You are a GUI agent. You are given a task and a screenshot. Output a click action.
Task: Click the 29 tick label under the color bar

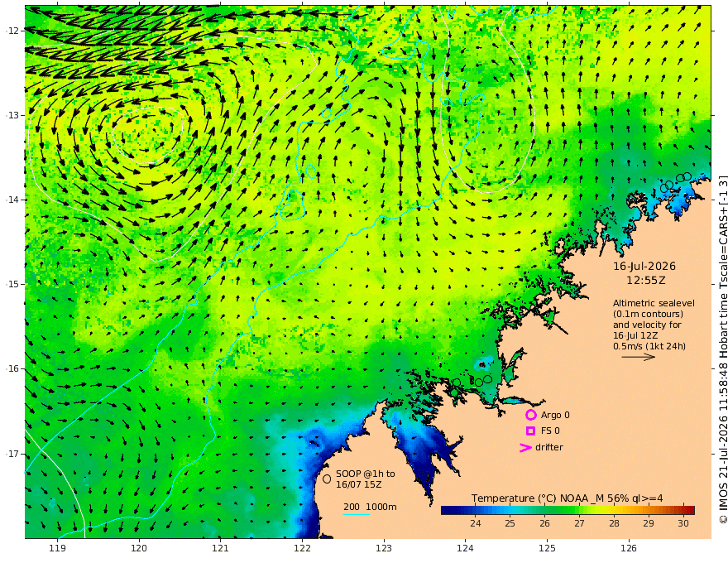pos(649,523)
